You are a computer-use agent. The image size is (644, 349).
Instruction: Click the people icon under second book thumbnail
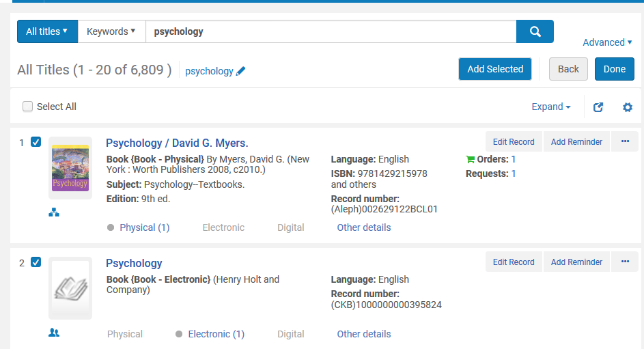54,333
